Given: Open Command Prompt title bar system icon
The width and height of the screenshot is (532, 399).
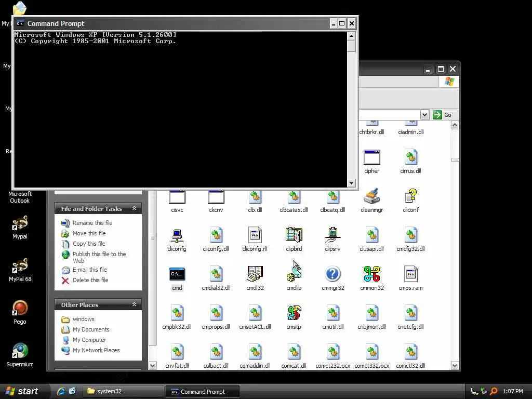Looking at the screenshot, I should coord(20,23).
